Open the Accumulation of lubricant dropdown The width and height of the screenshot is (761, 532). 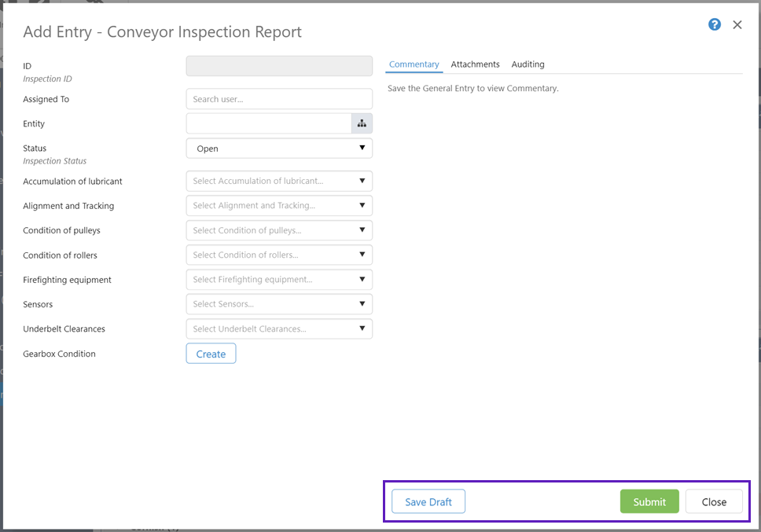pyautogui.click(x=279, y=181)
